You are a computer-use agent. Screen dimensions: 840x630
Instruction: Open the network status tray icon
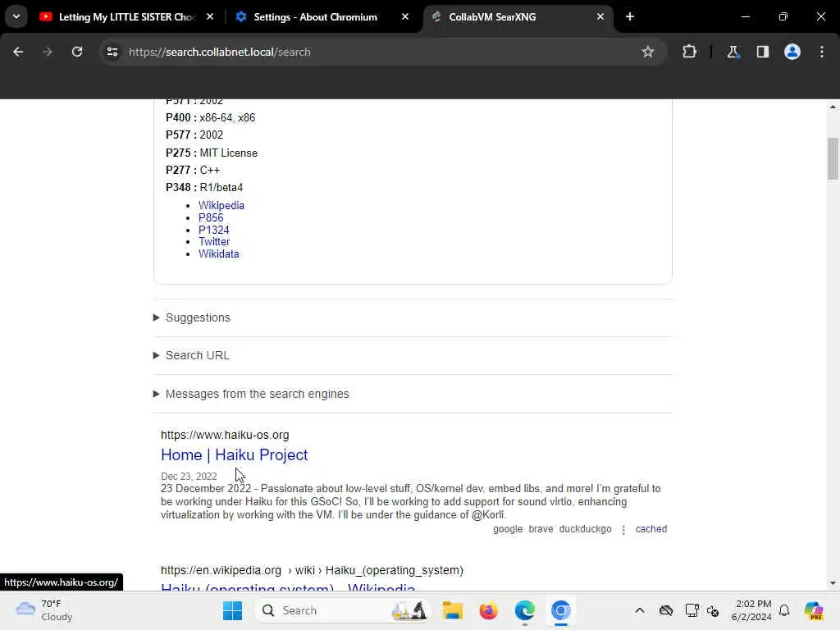(692, 610)
